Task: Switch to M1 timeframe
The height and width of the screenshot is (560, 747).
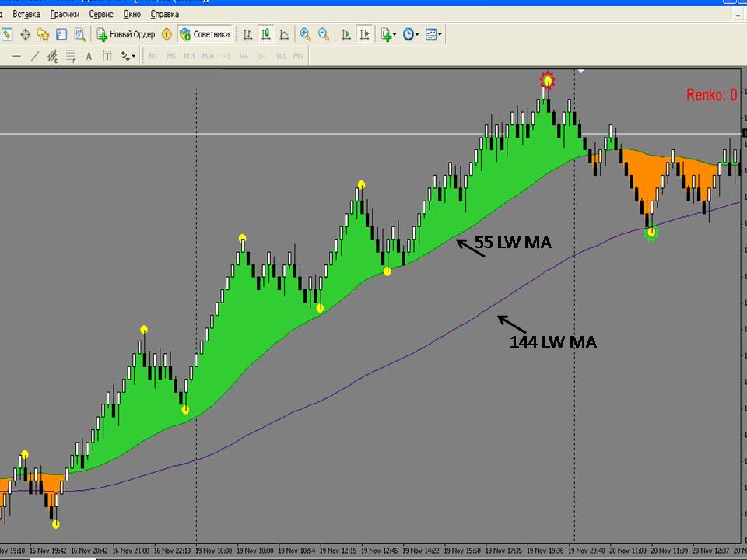Action: [153, 56]
